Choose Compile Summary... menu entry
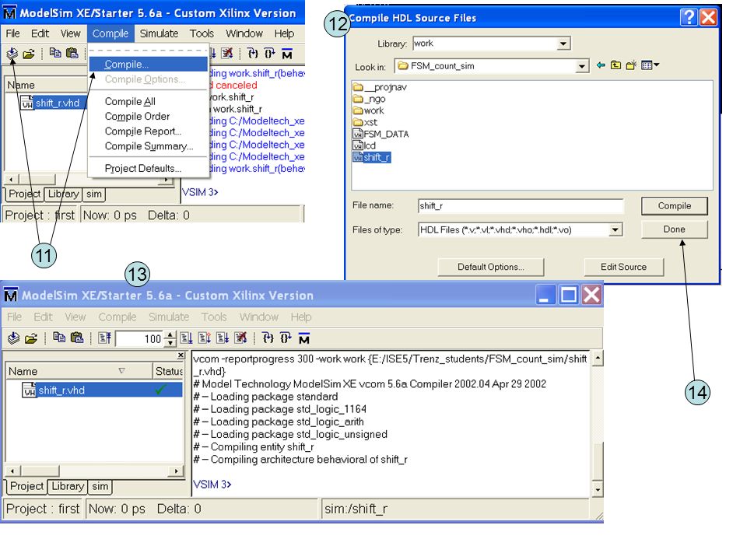This screenshot has height=560, width=747. tap(149, 146)
